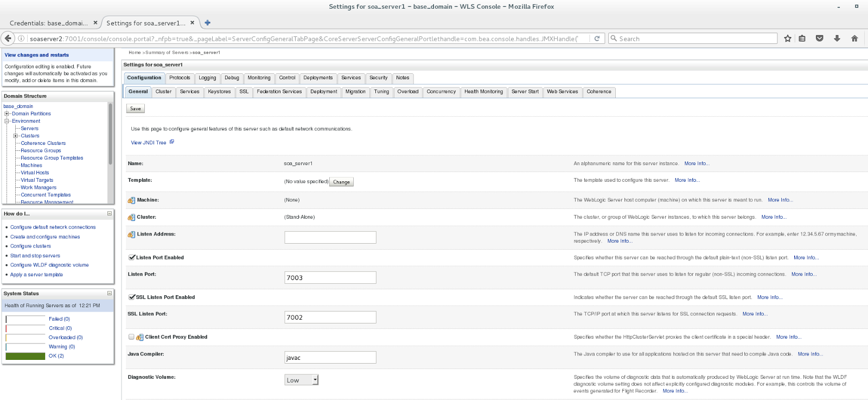This screenshot has height=400, width=868.
Task: Click the Firefox back arrow button
Action: point(8,39)
